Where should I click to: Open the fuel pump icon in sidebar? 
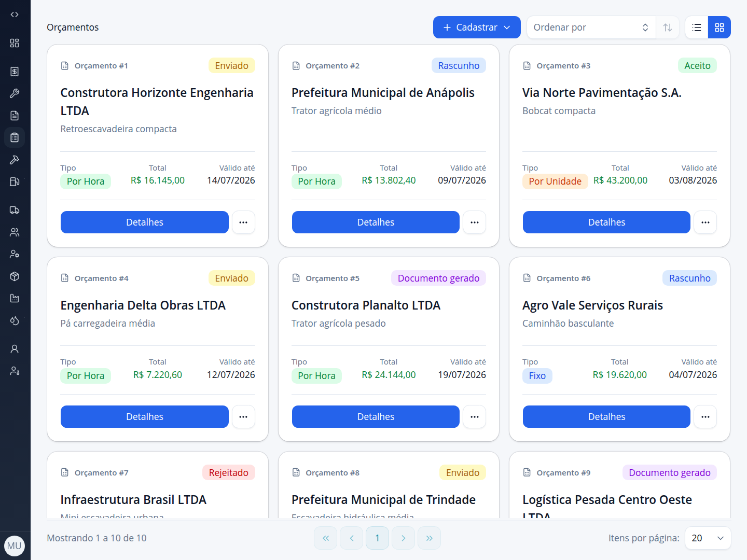click(x=15, y=181)
